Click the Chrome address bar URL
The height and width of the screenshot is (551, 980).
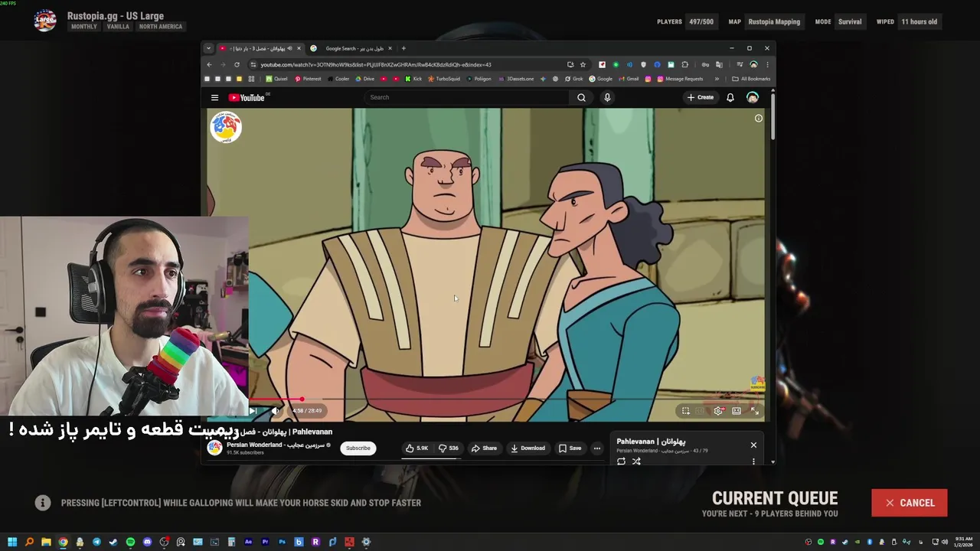[376, 64]
